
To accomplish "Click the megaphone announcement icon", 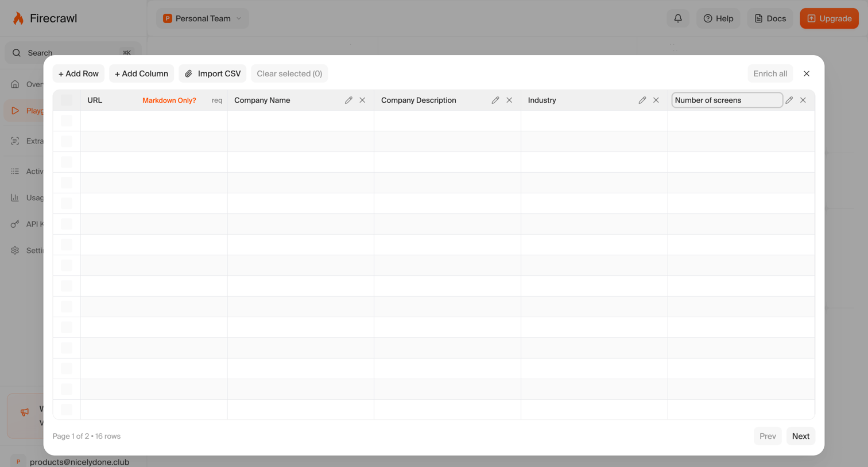I will tap(25, 412).
